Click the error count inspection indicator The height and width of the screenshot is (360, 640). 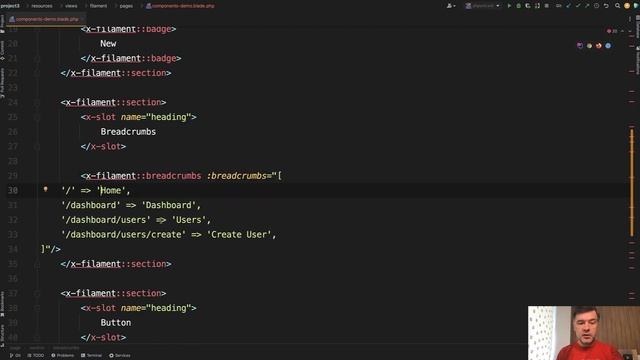click(x=612, y=31)
